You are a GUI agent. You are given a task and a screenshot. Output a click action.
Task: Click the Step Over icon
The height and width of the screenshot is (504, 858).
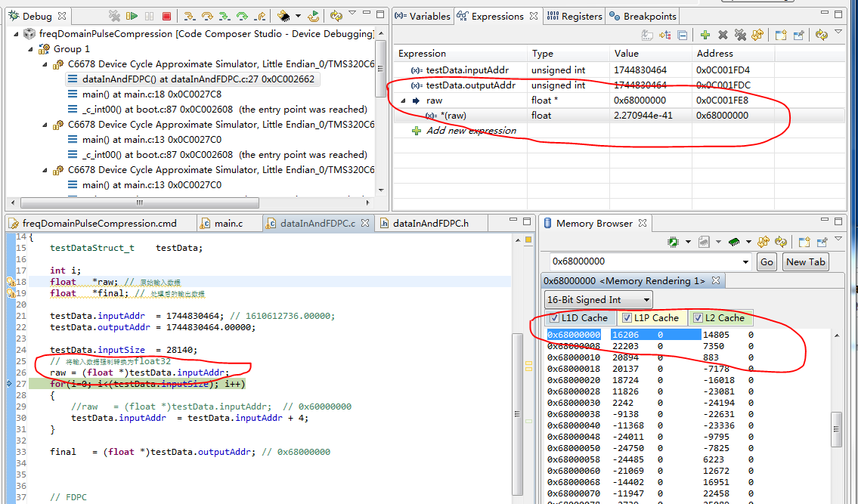click(206, 16)
